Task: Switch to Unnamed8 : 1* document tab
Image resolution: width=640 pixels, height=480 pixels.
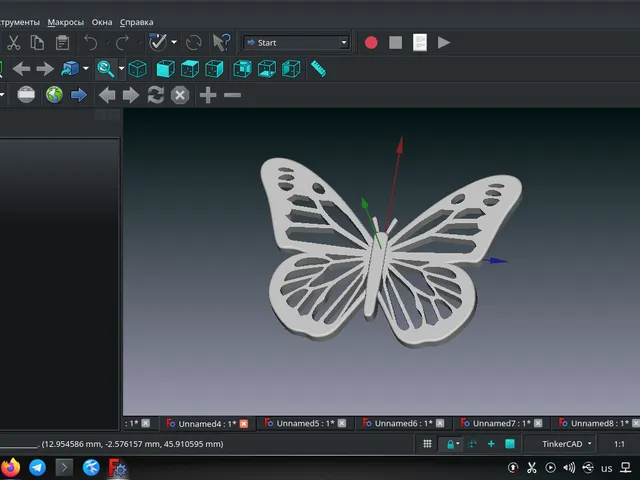Action: 597,423
